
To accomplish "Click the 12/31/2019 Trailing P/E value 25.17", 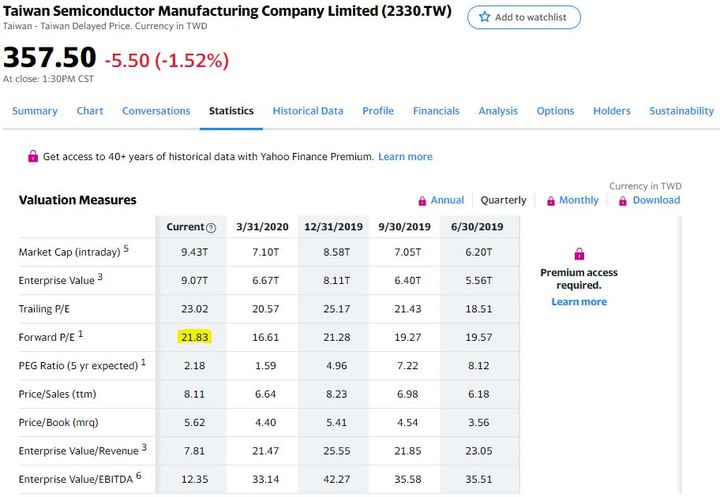I will pyautogui.click(x=337, y=309).
